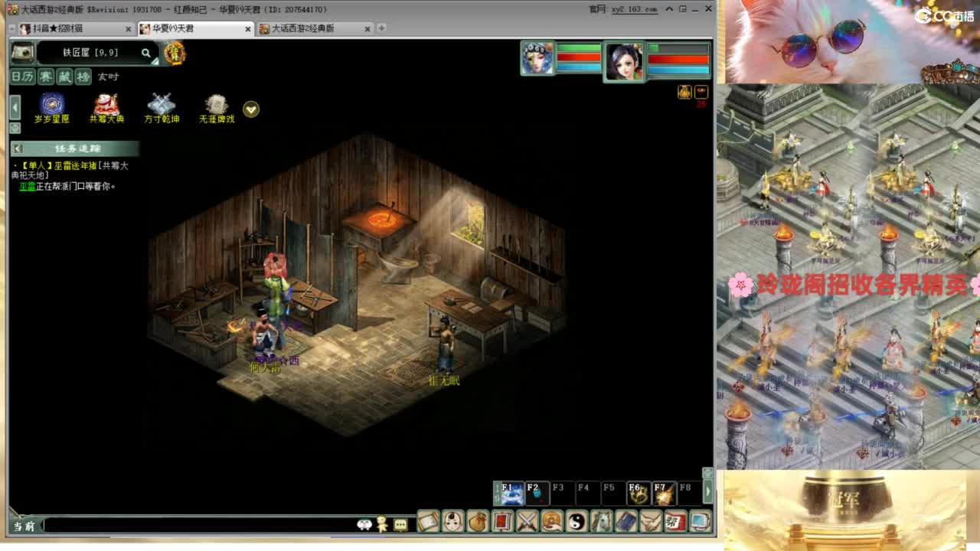Close the 抖音★招财猫 tab
The width and height of the screenshot is (980, 551).
pyautogui.click(x=128, y=29)
